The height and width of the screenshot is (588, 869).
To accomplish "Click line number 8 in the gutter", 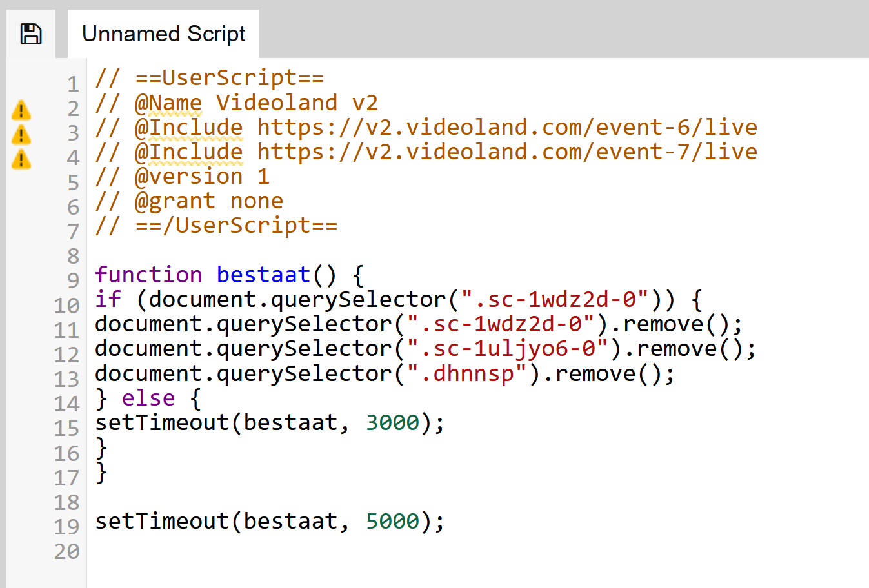I will (73, 256).
